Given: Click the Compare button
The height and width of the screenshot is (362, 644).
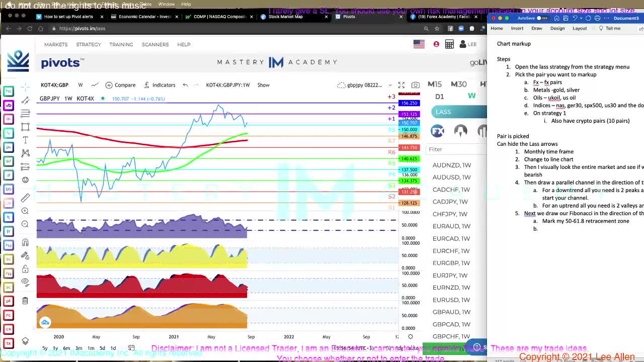Looking at the screenshot, I should click(120, 85).
